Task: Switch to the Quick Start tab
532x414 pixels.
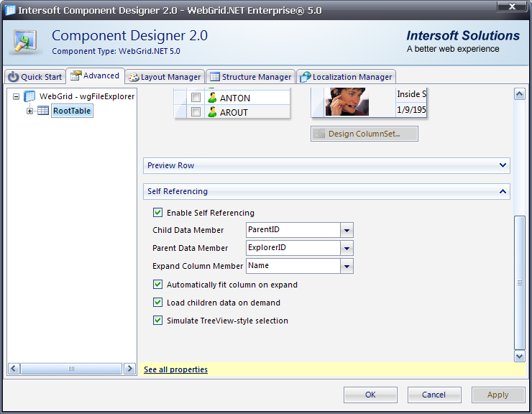Action: pos(35,77)
